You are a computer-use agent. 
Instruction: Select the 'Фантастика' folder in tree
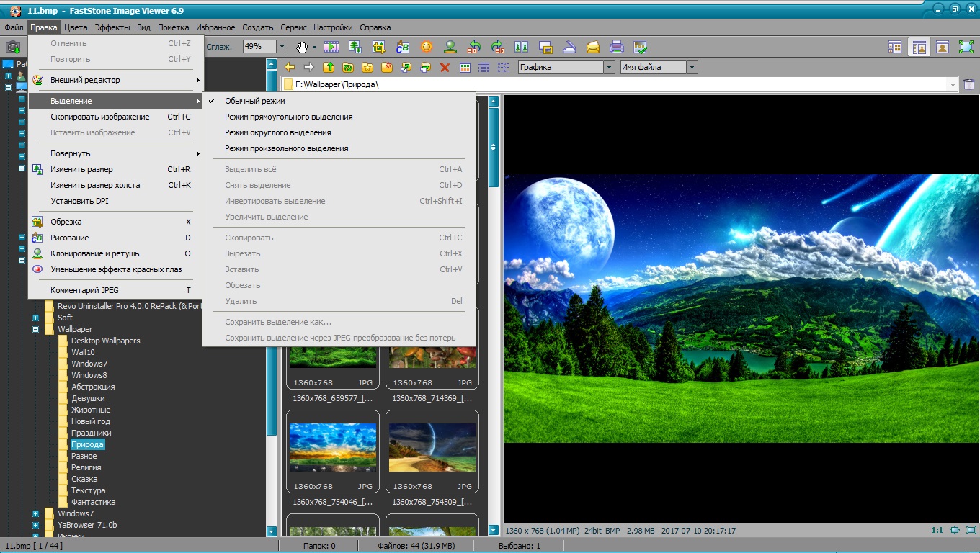point(93,502)
